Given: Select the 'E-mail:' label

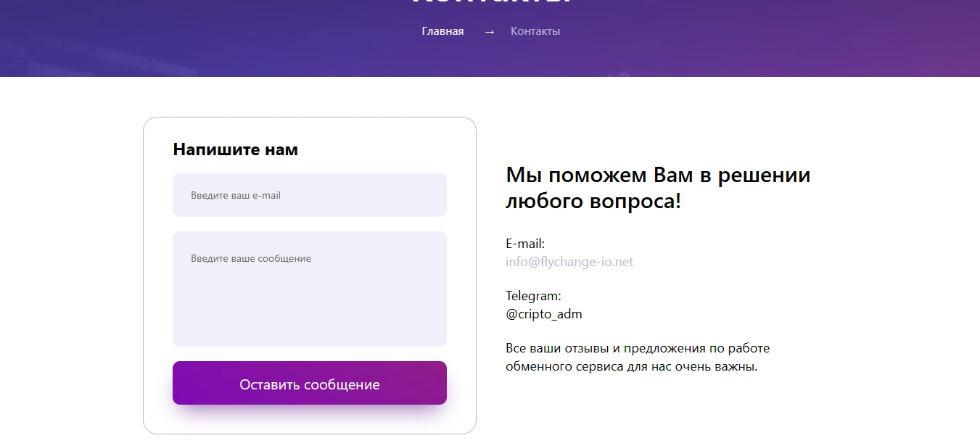Looking at the screenshot, I should coord(525,244).
